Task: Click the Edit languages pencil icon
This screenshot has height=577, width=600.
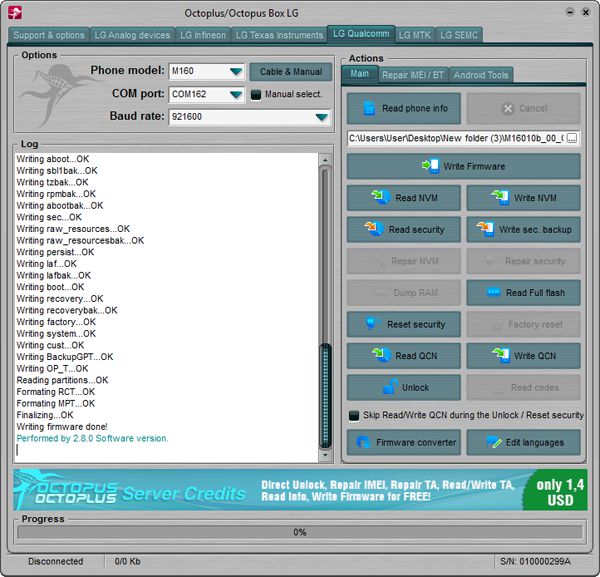Action: point(494,442)
